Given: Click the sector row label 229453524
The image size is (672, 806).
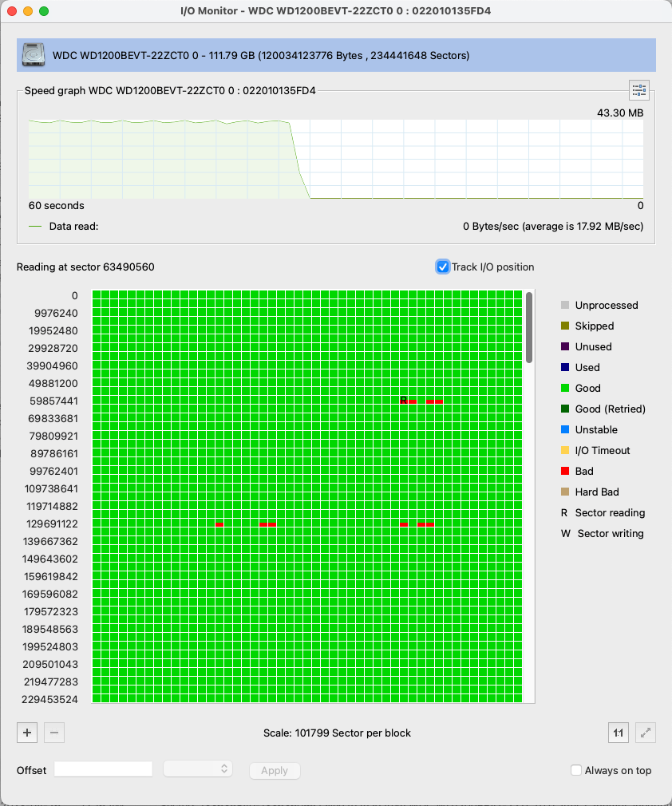Looking at the screenshot, I should click(x=49, y=699).
